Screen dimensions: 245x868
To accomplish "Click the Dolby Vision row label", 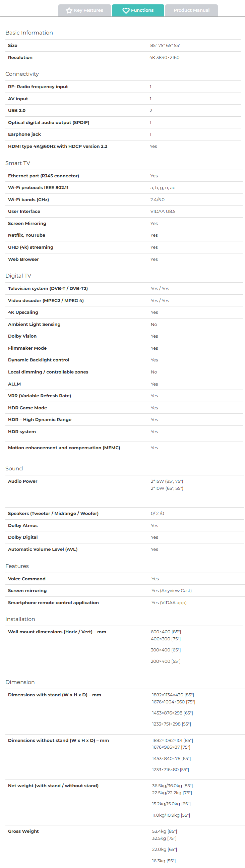I will click(x=22, y=336).
